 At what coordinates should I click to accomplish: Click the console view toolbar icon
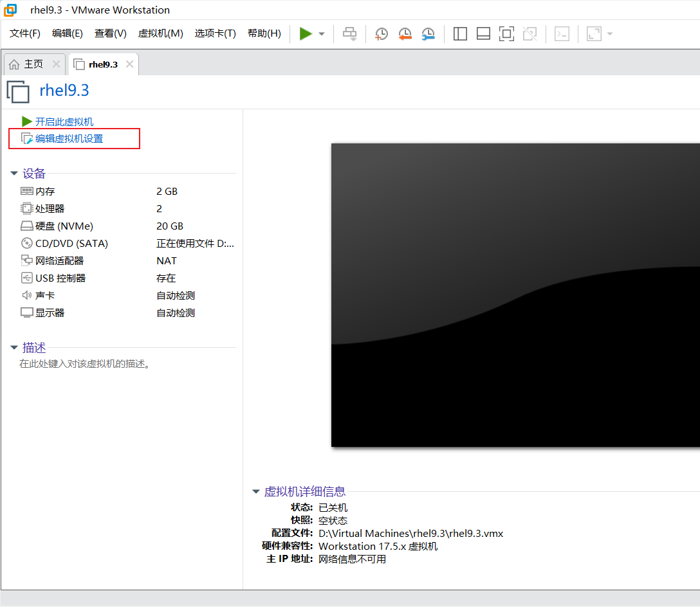(562, 33)
